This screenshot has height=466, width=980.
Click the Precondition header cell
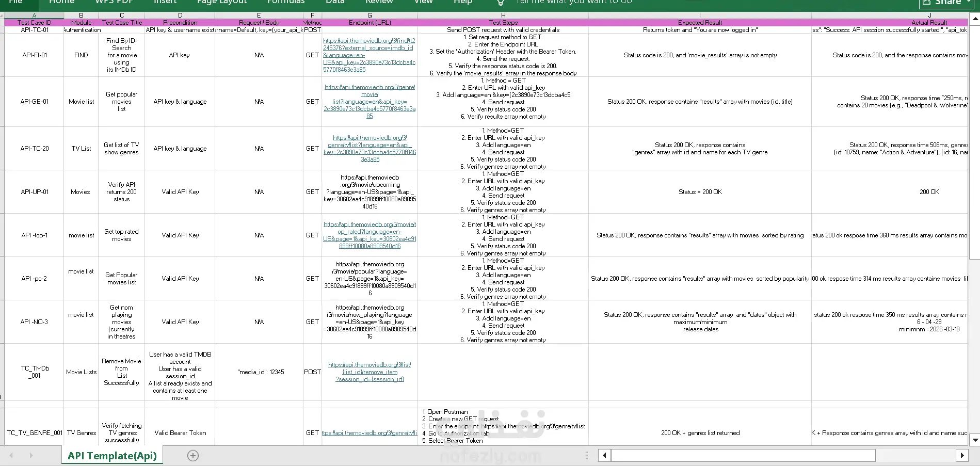[180, 23]
